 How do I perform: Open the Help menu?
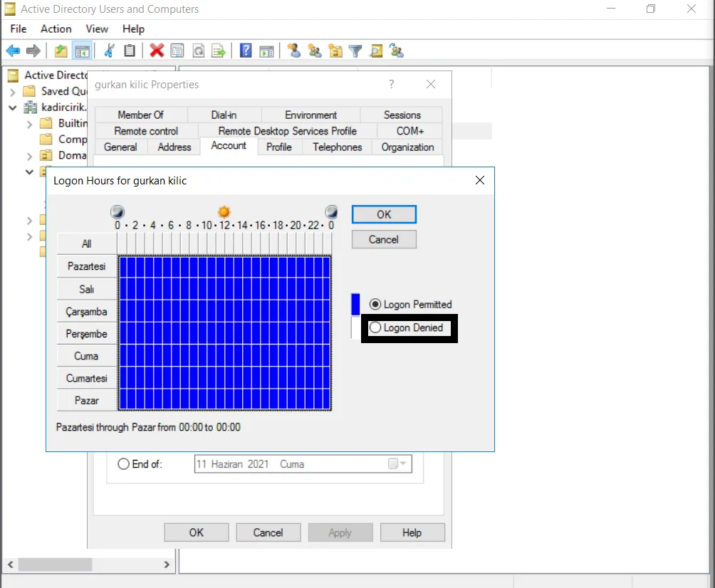133,28
